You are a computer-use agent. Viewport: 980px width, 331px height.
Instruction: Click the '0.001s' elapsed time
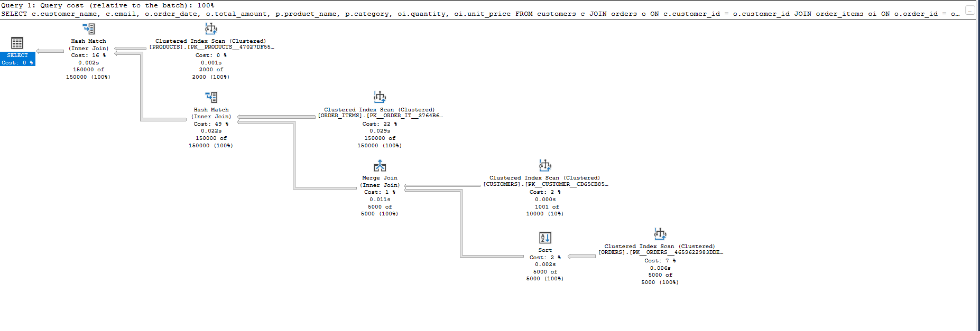click(211, 63)
